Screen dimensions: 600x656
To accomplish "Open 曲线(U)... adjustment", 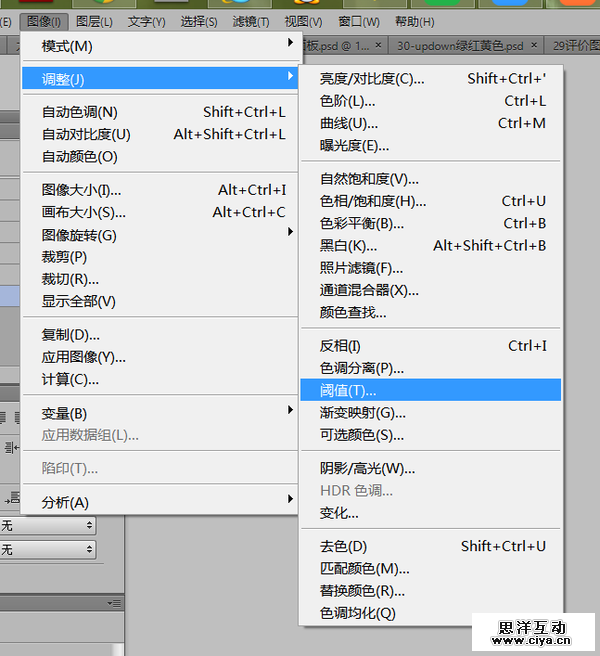I will tap(431, 123).
